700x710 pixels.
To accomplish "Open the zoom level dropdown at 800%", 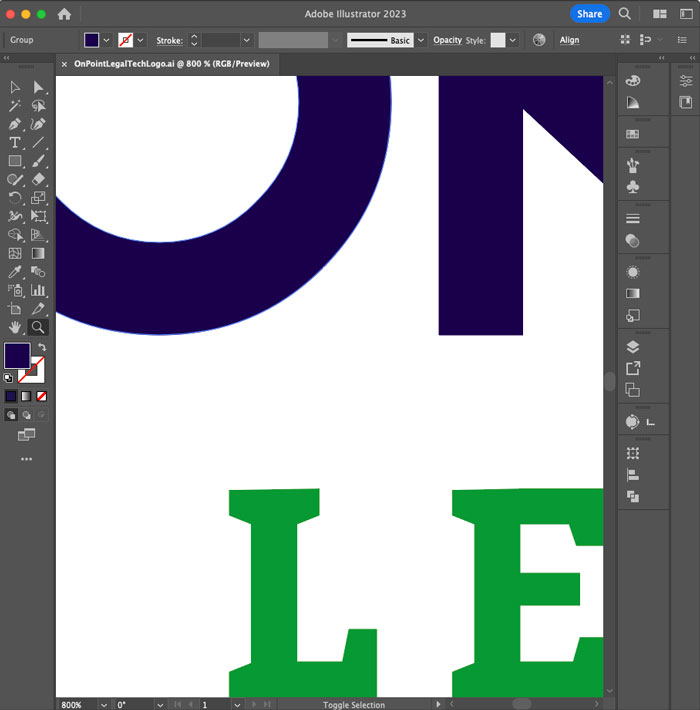I will coord(103,705).
